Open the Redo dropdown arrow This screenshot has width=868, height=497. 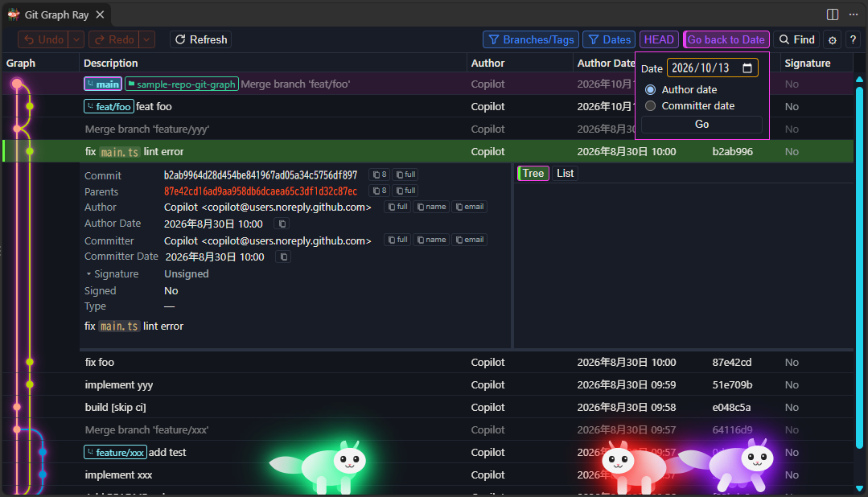coord(146,40)
